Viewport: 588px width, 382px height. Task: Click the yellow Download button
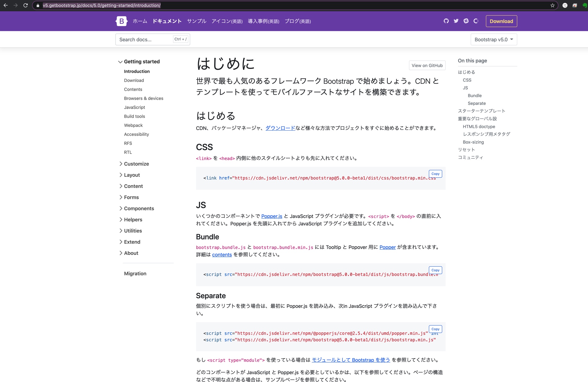[x=501, y=21]
